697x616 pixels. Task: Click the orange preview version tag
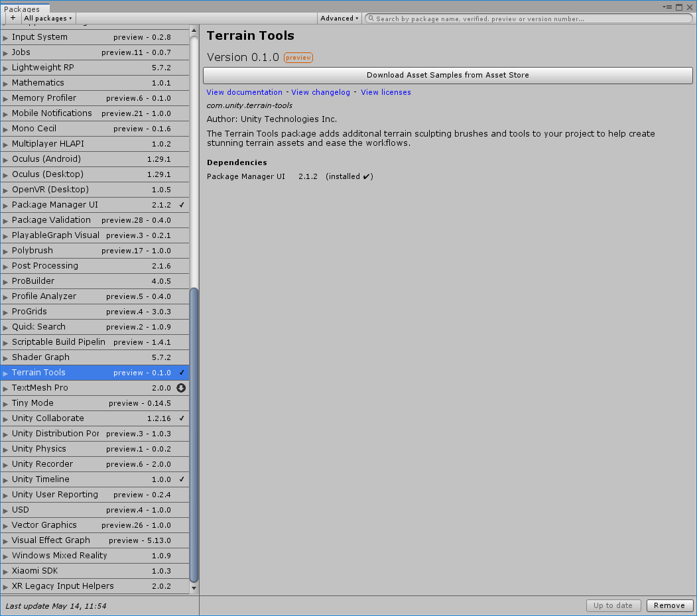pos(298,58)
